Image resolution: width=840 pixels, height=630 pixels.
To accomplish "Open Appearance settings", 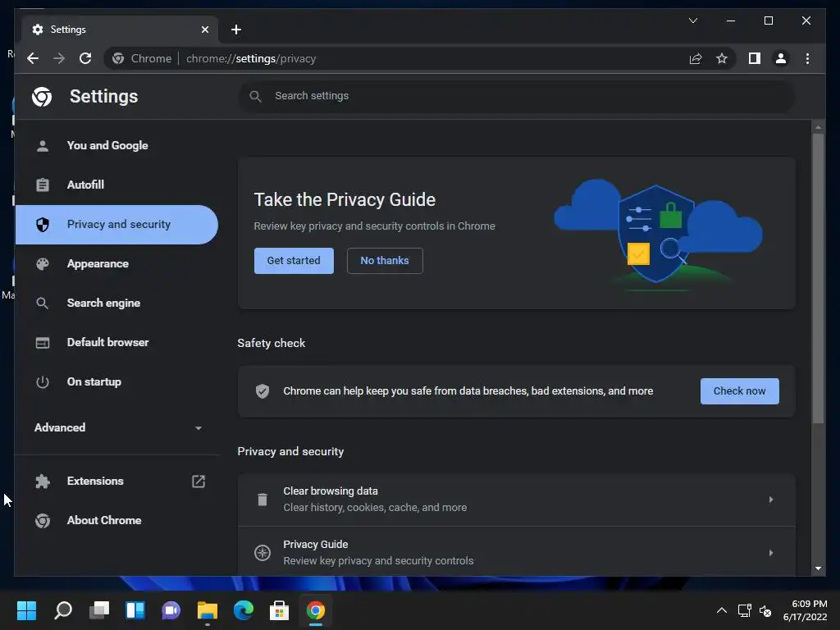I will tap(116, 263).
